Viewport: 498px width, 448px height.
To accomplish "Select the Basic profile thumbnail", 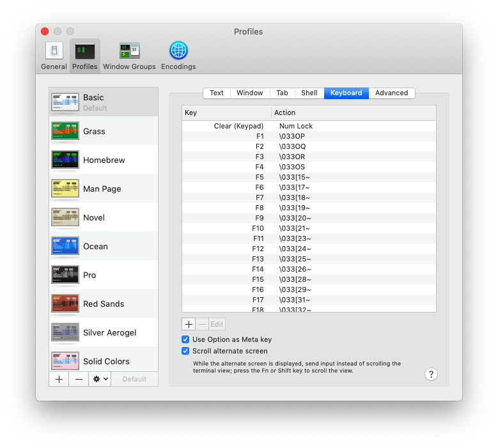I will (65, 102).
